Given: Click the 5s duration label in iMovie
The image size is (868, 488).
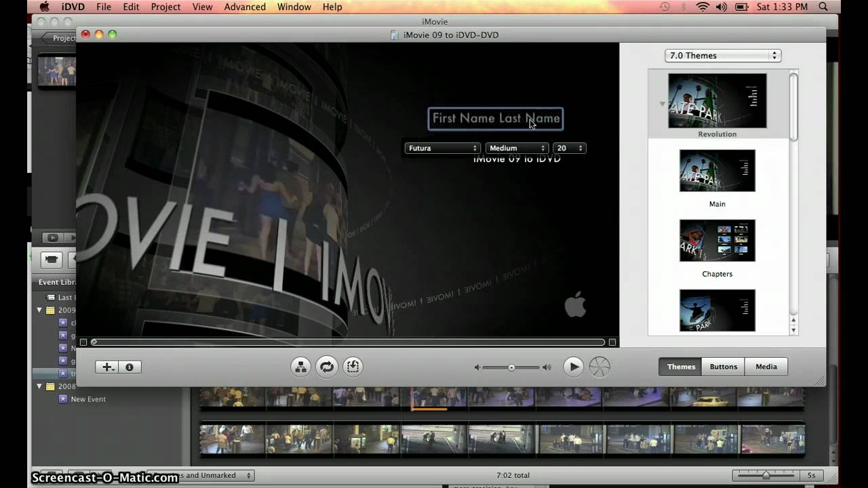Looking at the screenshot, I should tap(812, 476).
